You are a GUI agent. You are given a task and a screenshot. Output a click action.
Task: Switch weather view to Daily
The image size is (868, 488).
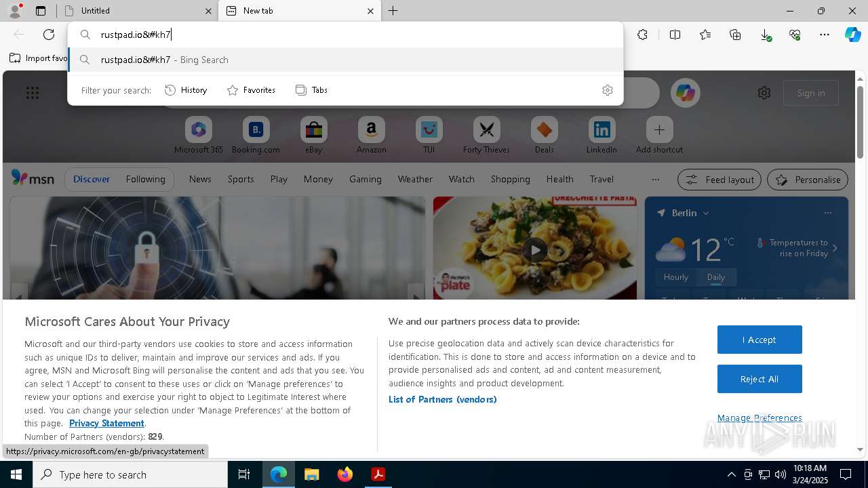pos(716,277)
